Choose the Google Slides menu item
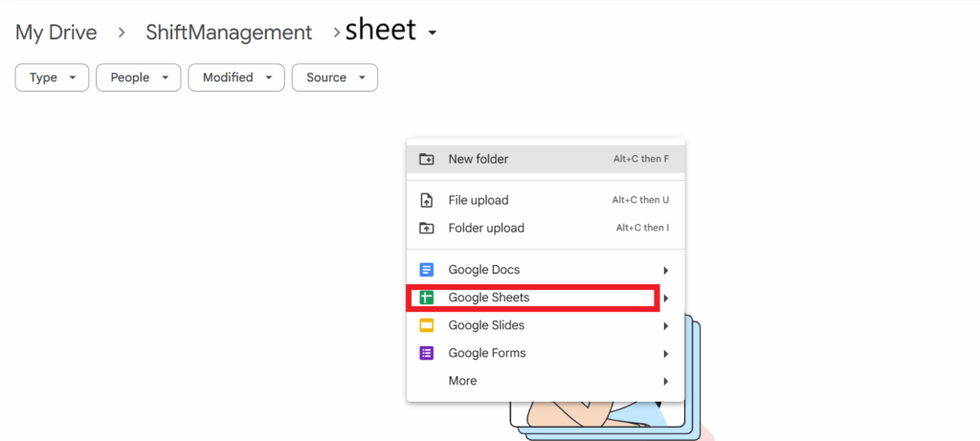This screenshot has width=980, height=441. 546,325
